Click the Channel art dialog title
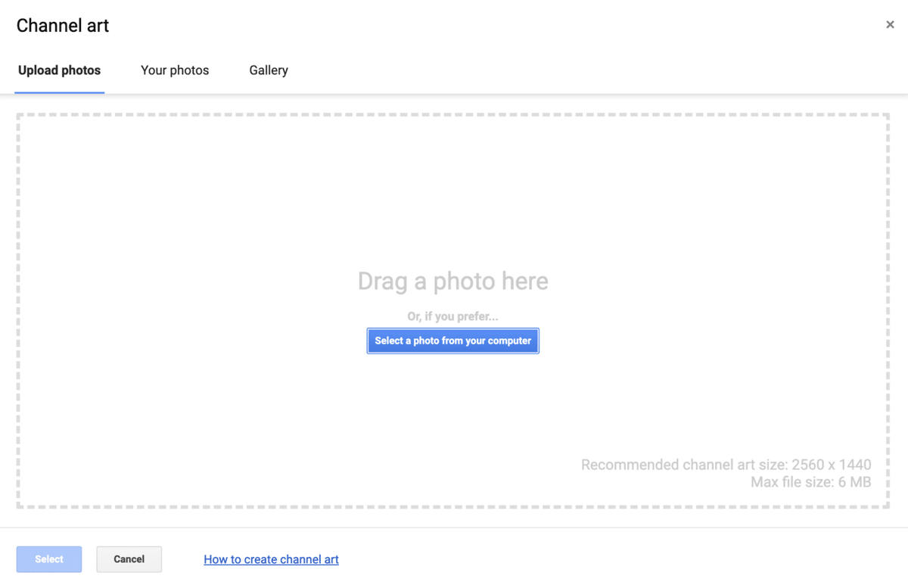Screen dimensions: 908x588 pyautogui.click(x=63, y=26)
